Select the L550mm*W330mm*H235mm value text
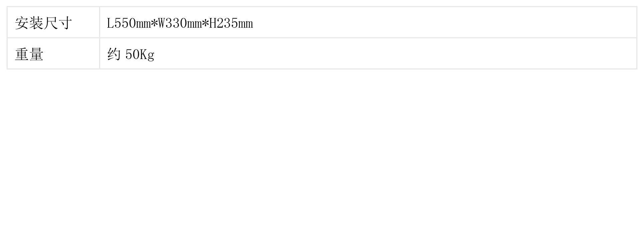The image size is (644, 229). point(180,23)
